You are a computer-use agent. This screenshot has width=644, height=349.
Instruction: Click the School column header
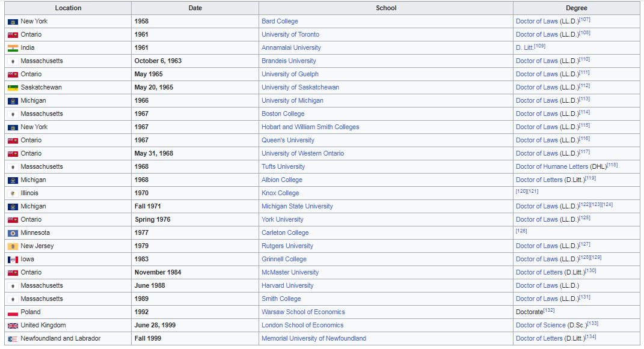click(x=385, y=8)
